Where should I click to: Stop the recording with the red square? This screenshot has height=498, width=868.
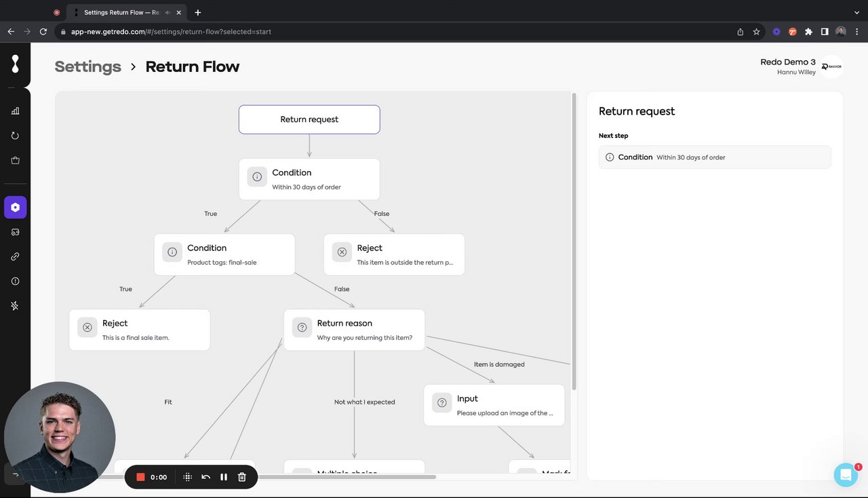(140, 477)
